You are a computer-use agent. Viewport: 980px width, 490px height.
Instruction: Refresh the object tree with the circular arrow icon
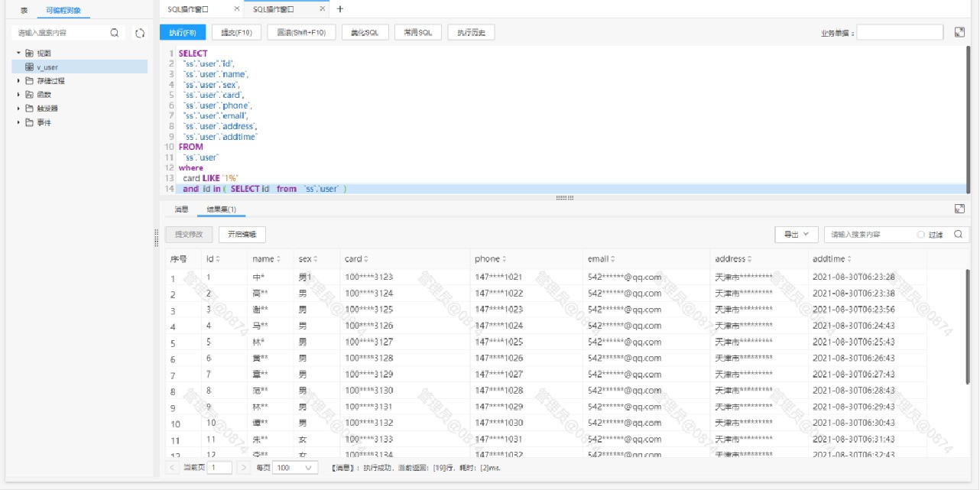point(140,33)
